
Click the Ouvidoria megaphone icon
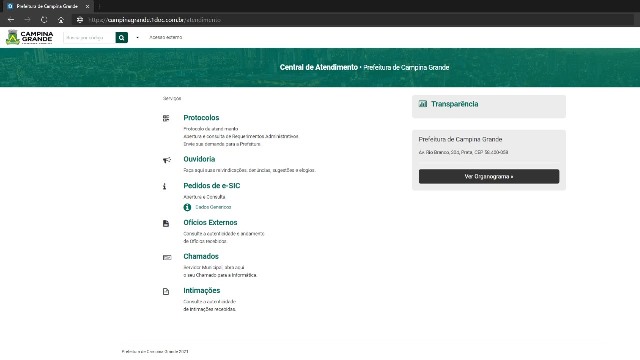pos(167,160)
